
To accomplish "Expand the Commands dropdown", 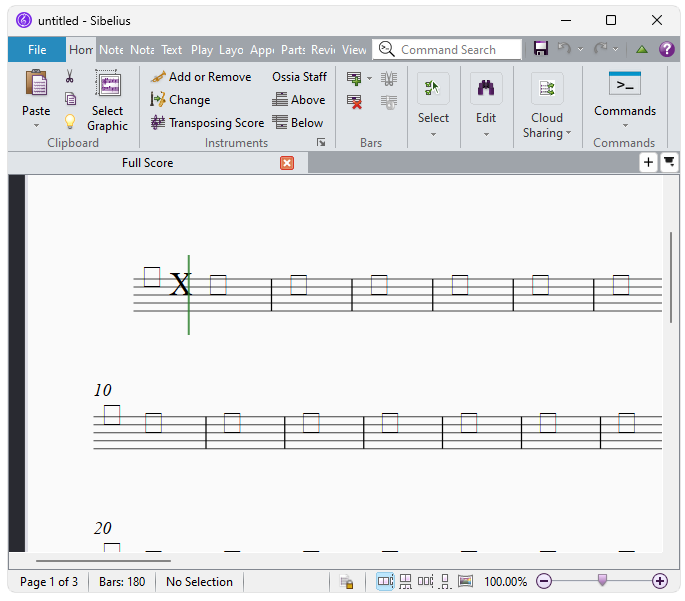I will 624,125.
